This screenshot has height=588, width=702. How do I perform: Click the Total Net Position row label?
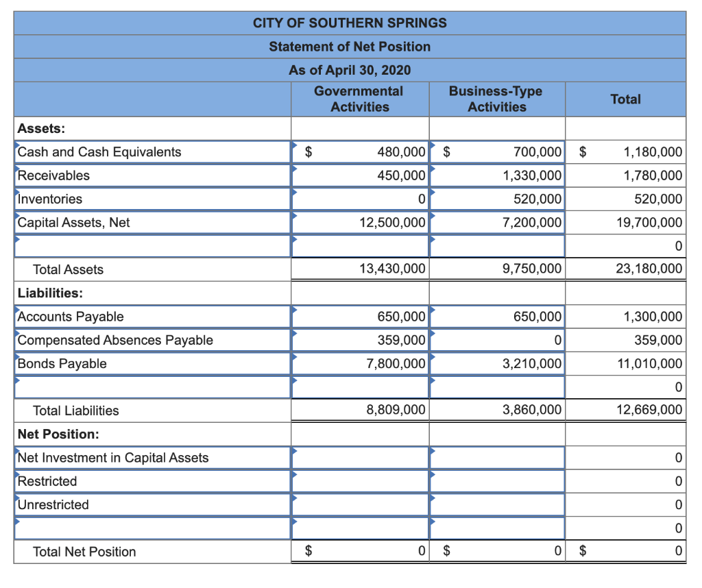pos(86,552)
